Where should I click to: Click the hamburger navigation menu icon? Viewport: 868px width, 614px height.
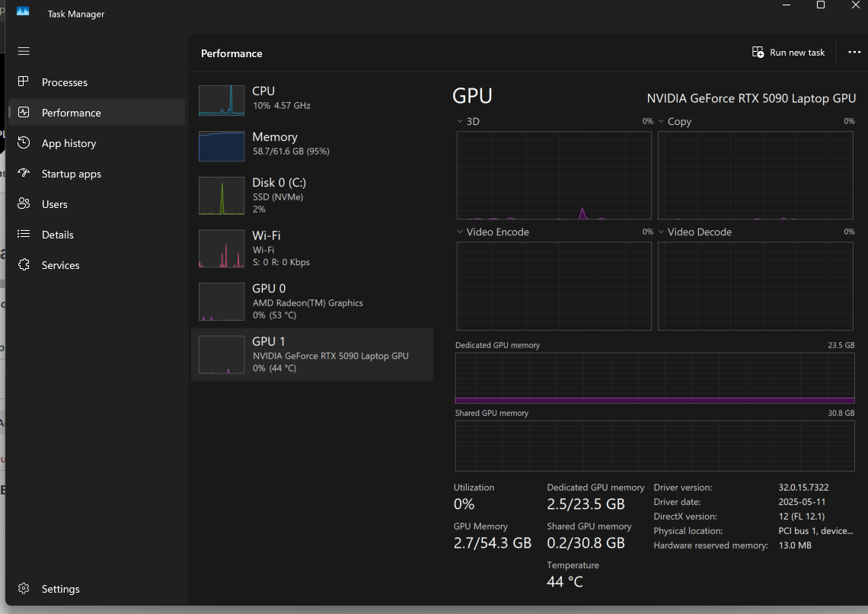pyautogui.click(x=24, y=51)
